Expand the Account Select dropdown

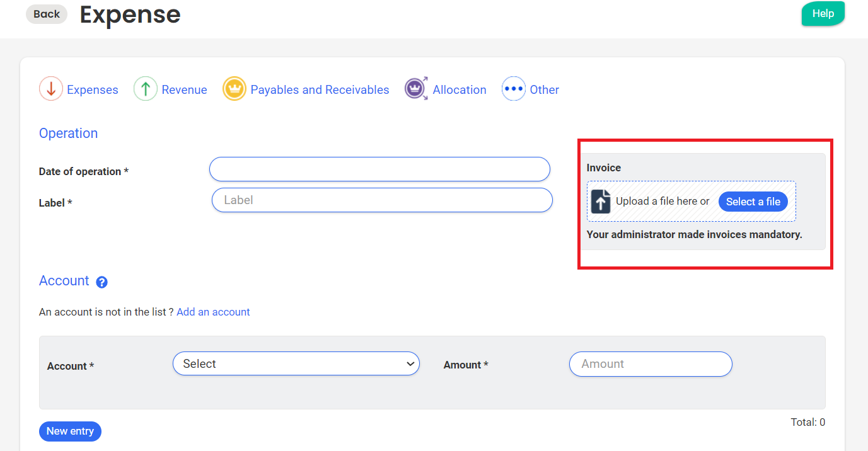point(296,363)
